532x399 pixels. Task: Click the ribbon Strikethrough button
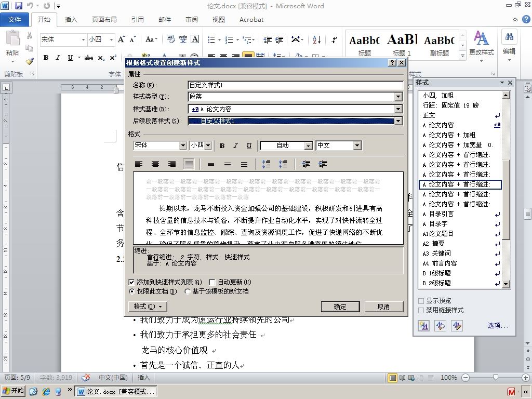click(x=89, y=58)
